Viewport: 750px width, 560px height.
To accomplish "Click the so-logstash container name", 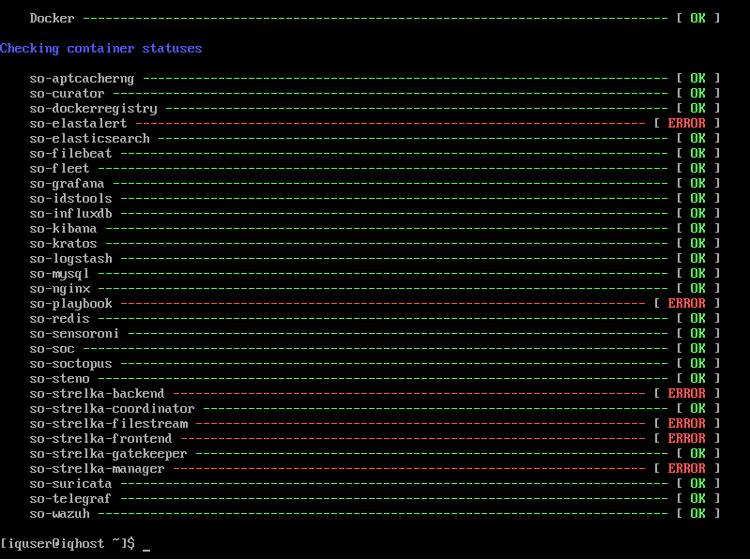I will click(70, 259).
